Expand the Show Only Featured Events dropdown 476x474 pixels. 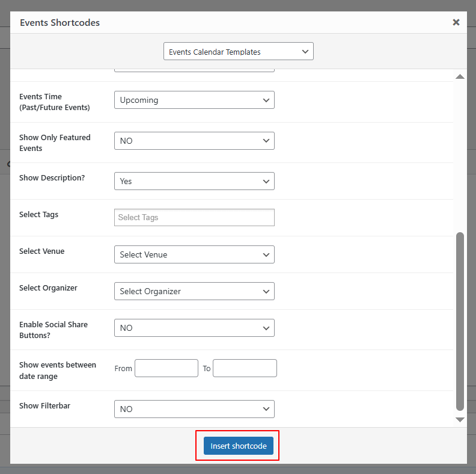(194, 141)
